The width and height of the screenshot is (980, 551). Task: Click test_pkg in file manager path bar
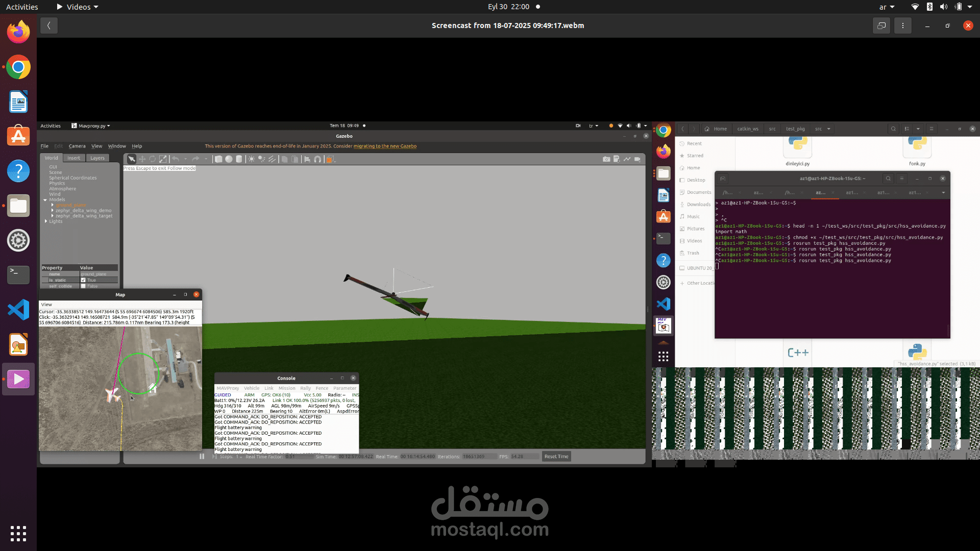(x=795, y=129)
